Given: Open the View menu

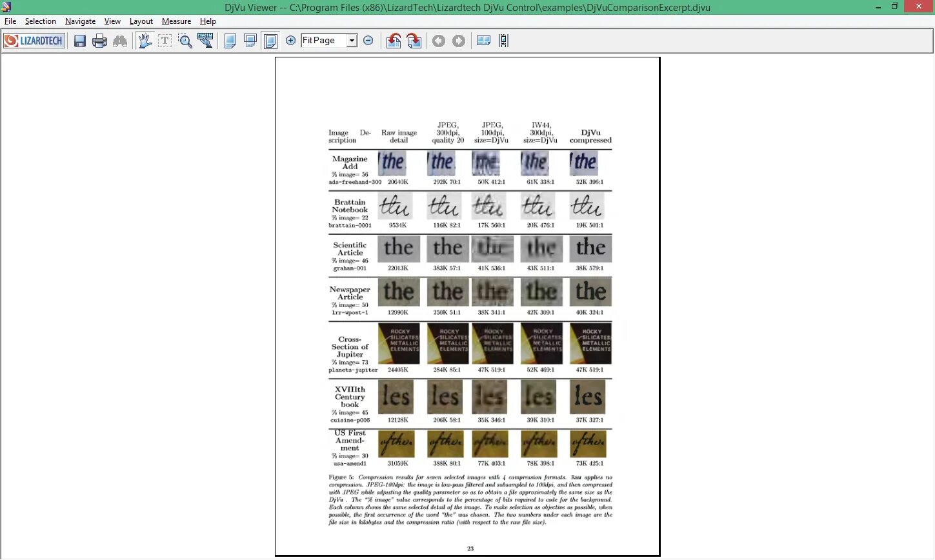Looking at the screenshot, I should [112, 21].
